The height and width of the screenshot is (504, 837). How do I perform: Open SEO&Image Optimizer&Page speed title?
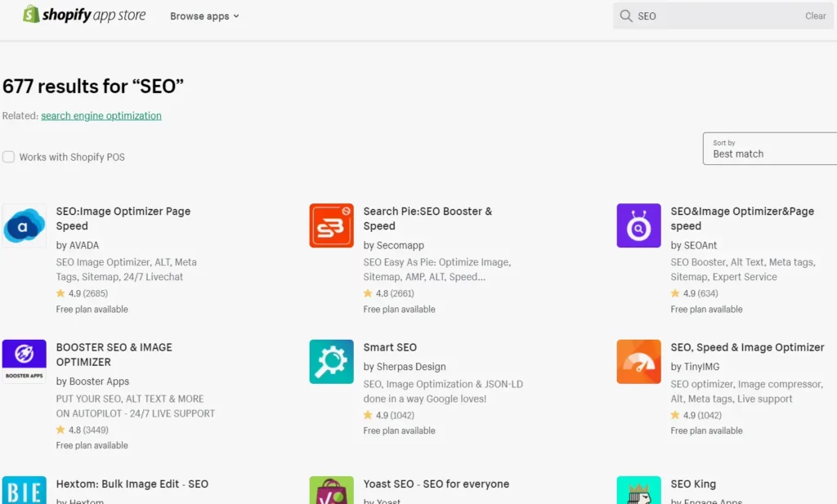(742, 219)
